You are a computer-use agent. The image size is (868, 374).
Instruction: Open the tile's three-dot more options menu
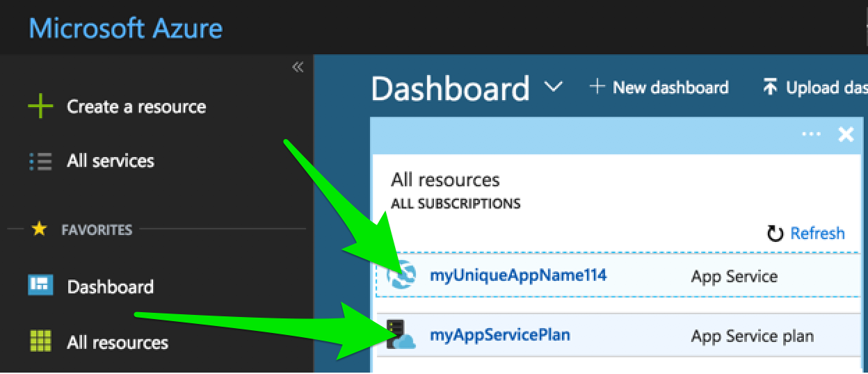811,134
